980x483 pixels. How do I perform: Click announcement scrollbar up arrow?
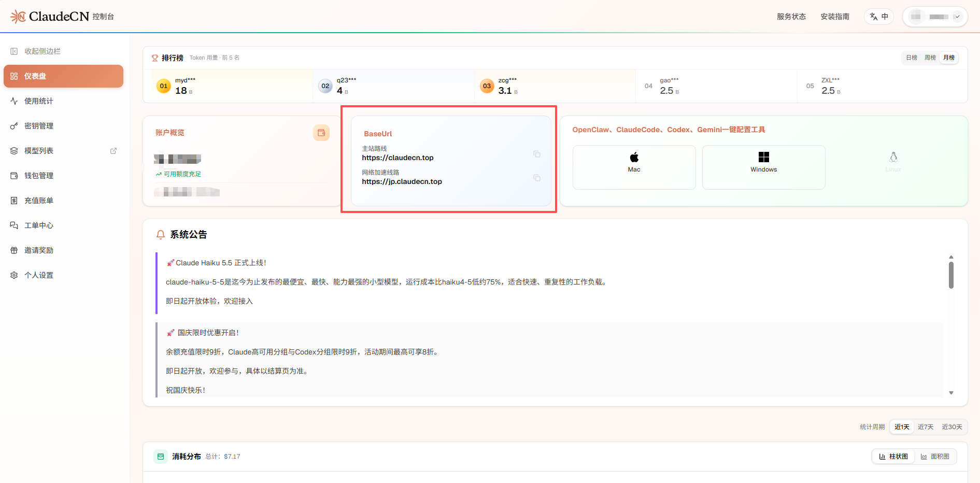[951, 257]
